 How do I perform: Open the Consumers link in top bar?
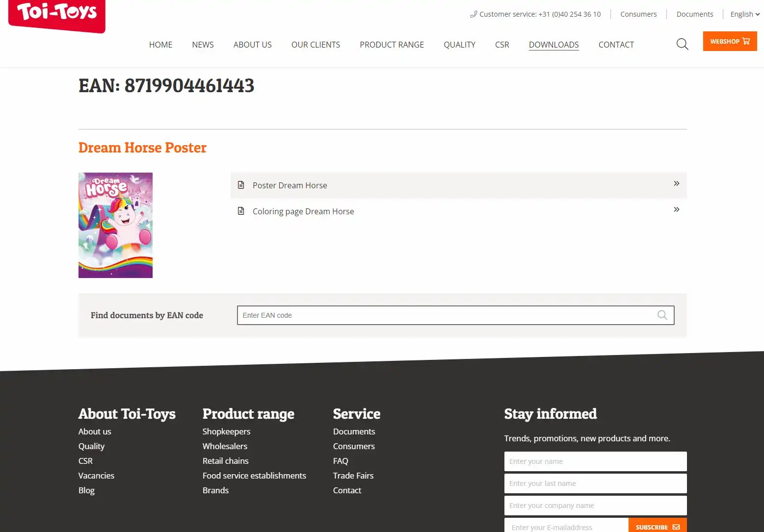coord(638,14)
